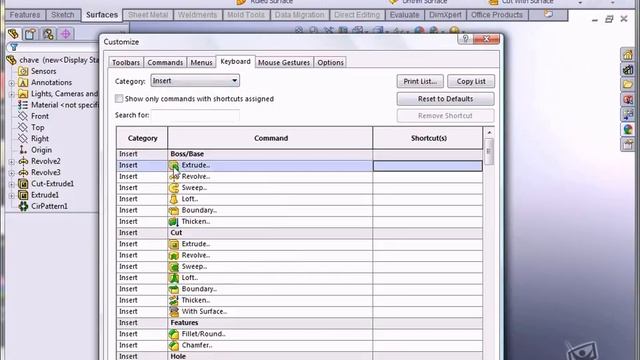Viewport: 640px width, 360px height.
Task: Select Sensors in the feature tree
Action: tap(43, 71)
